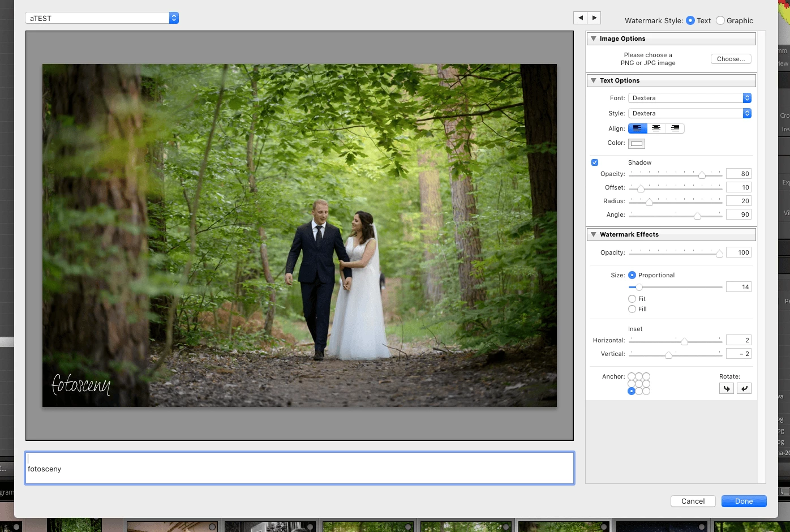Image resolution: width=790 pixels, height=532 pixels.
Task: Collapse the Text Options section
Action: [x=594, y=80]
